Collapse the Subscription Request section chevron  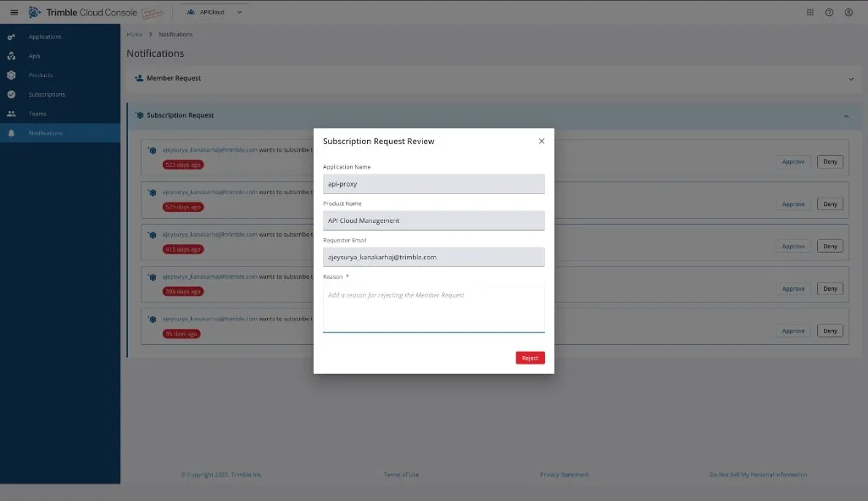tap(846, 116)
